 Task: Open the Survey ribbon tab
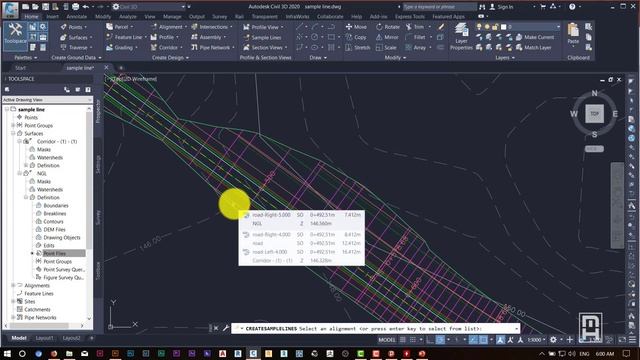(220, 16)
